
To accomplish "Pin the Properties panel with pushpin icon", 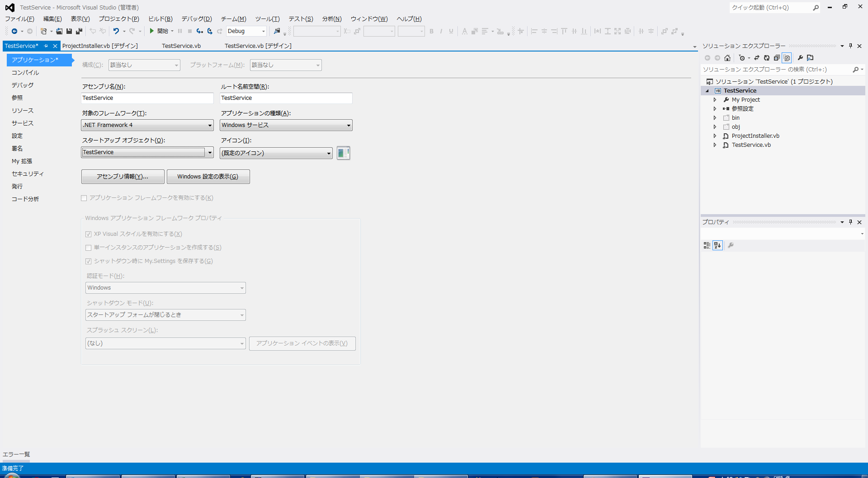I will pyautogui.click(x=850, y=222).
